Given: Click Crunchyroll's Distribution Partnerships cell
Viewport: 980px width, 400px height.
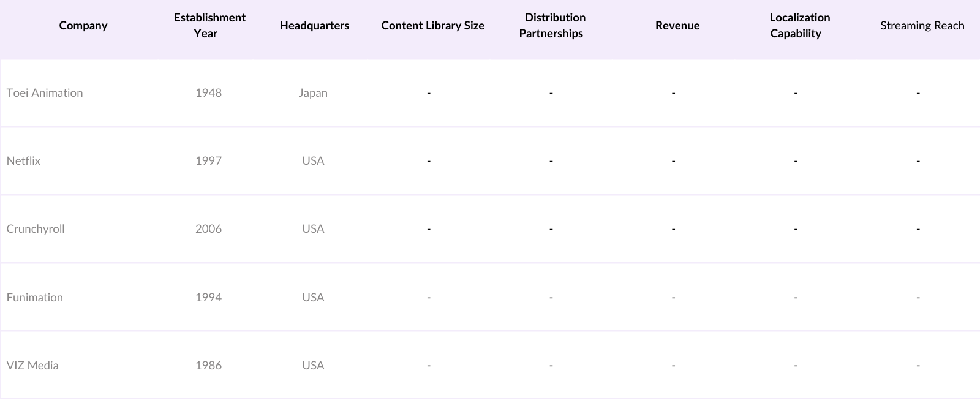Looking at the screenshot, I should tap(551, 229).
